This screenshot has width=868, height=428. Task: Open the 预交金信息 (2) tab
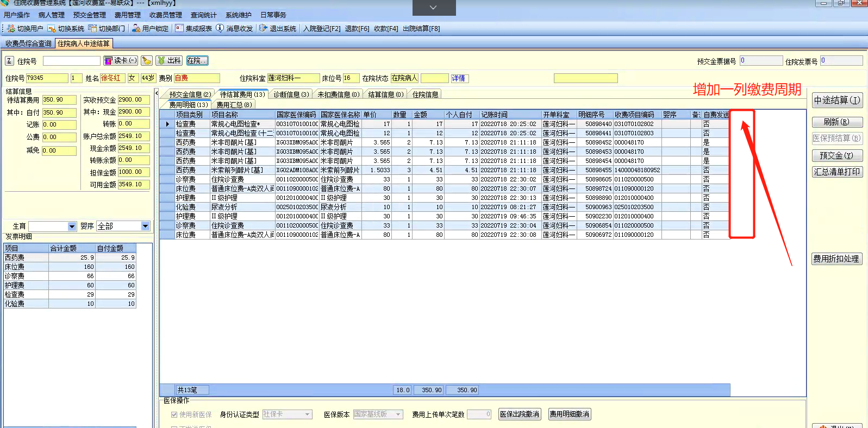[190, 95]
